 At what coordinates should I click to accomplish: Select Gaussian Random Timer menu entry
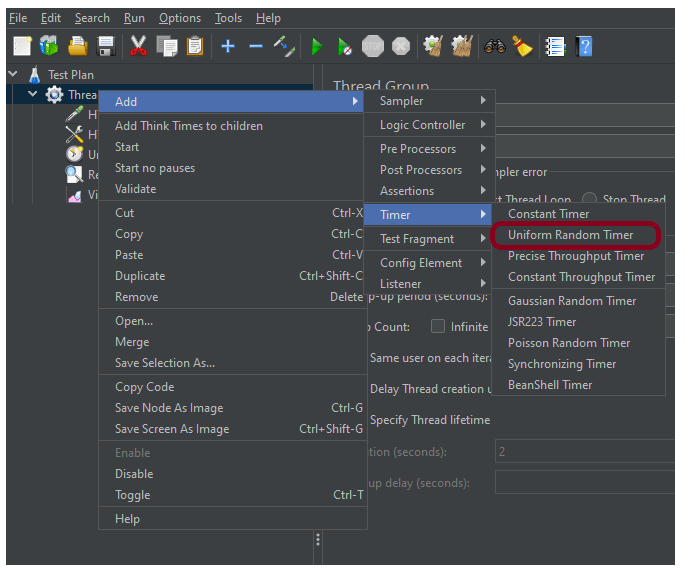(571, 301)
